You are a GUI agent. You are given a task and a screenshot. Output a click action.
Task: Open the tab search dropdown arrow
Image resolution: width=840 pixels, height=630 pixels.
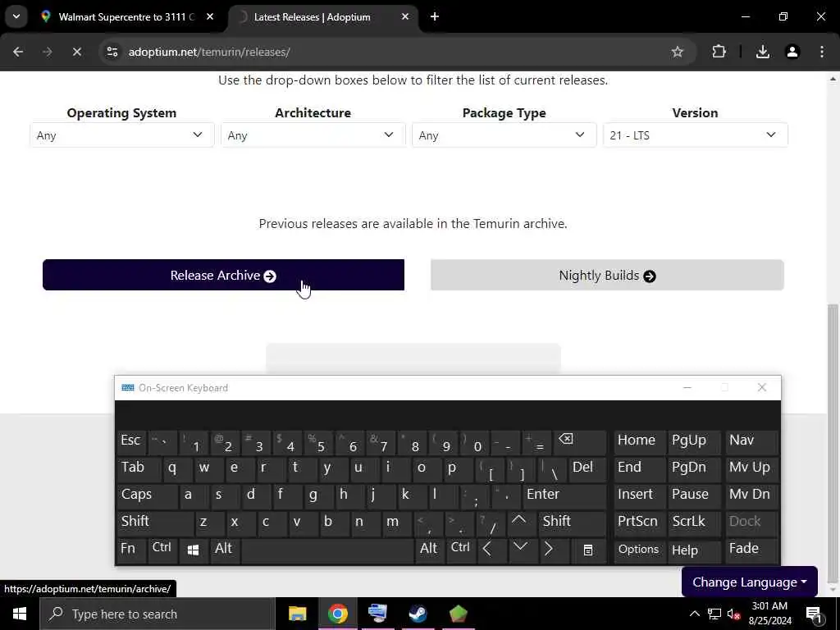tap(16, 16)
